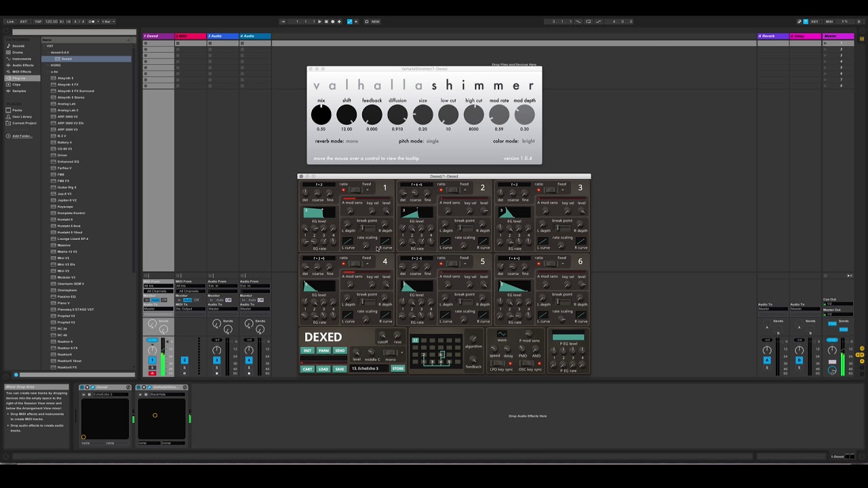Toggle Dexed mono switch
The height and width of the screenshot is (488, 868).
(x=390, y=353)
